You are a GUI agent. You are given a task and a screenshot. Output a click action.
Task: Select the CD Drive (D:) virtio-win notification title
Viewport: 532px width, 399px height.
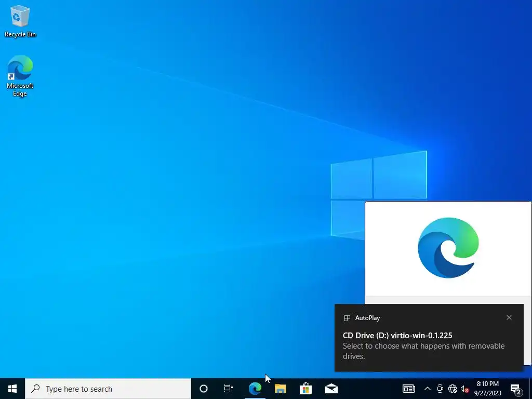(x=397, y=336)
